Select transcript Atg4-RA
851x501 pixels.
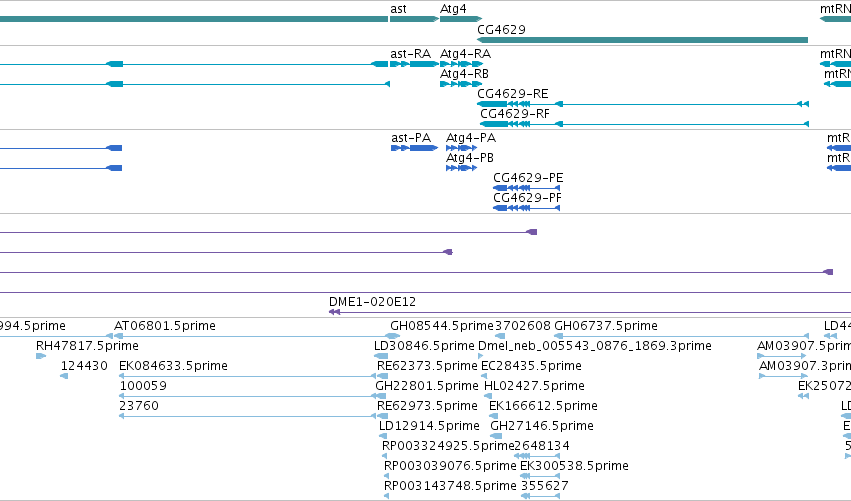coord(461,64)
